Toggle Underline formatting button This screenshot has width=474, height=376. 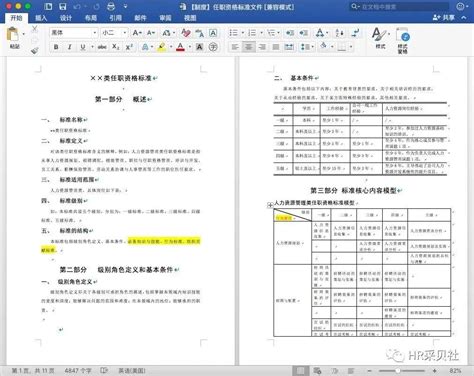tap(83, 47)
